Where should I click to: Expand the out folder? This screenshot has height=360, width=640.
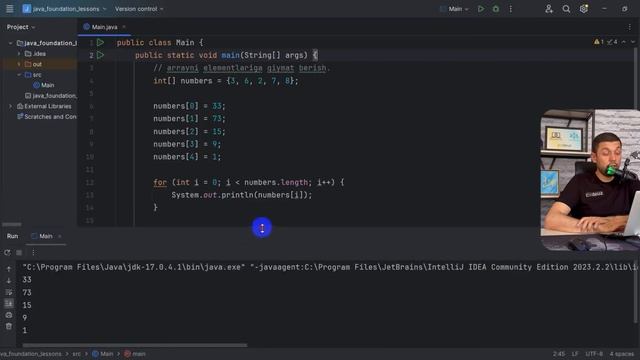(19, 64)
